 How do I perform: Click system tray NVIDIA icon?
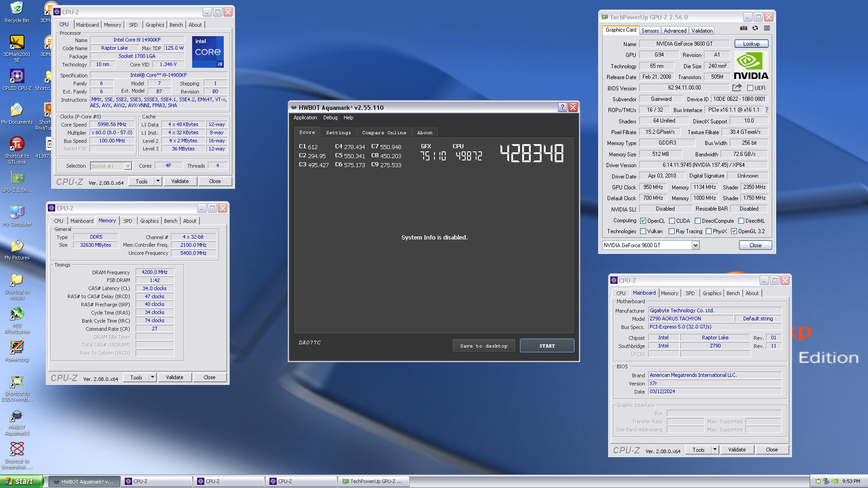(x=835, y=481)
